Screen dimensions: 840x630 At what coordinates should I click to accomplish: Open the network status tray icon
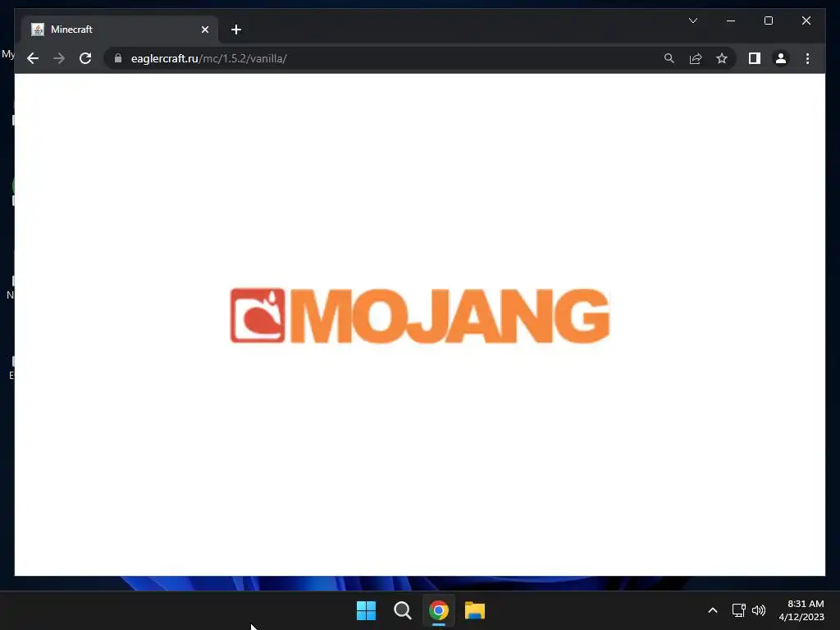point(739,610)
